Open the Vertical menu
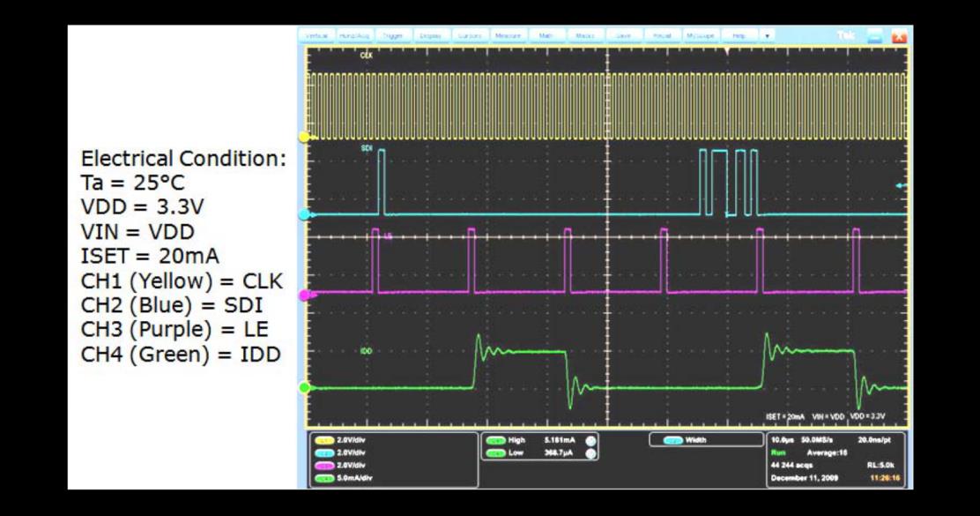The height and width of the screenshot is (516, 980). (x=316, y=36)
